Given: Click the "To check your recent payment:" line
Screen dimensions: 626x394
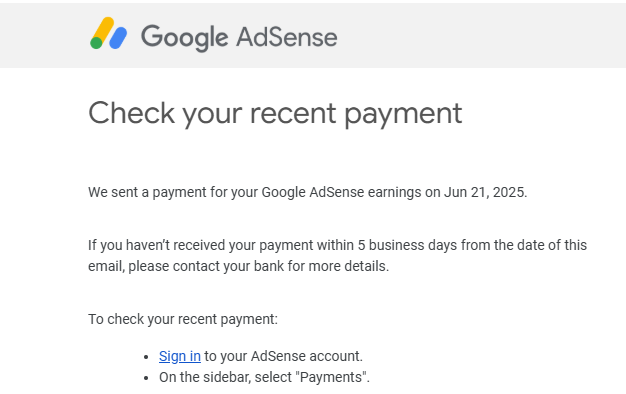Looking at the screenshot, I should (x=183, y=319).
